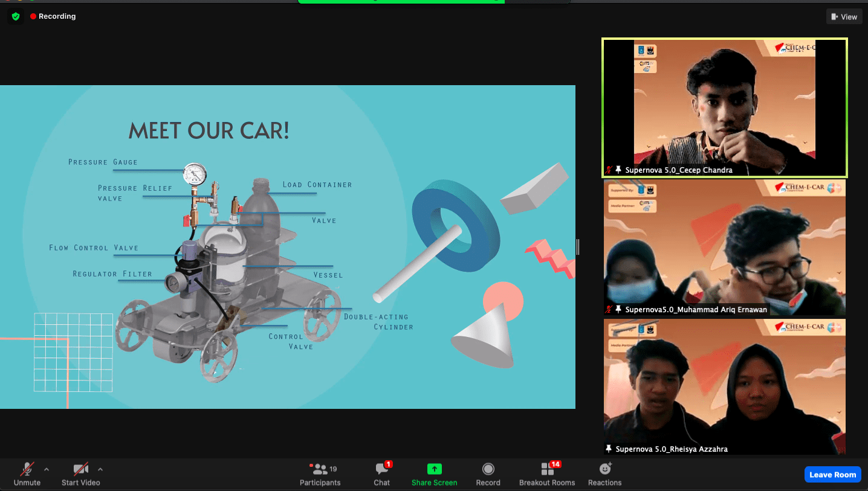Click the pin icon on Cecep Chandra's tile
Screen dimensions: 868x491
tap(618, 170)
